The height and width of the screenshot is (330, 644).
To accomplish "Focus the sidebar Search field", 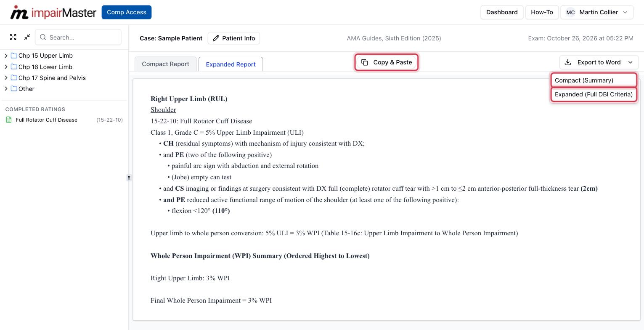I will click(78, 37).
